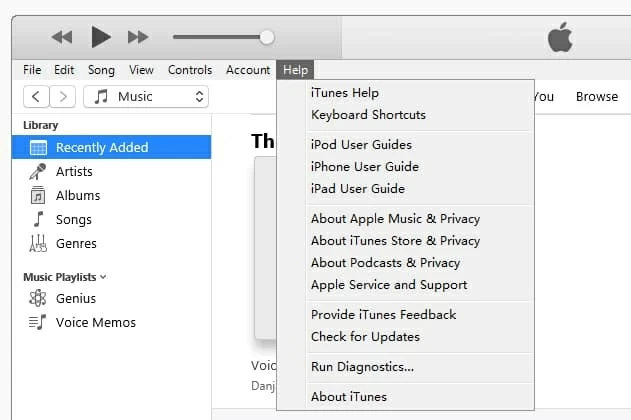631x420 pixels.
Task: Select Recently Added in Library
Action: point(111,147)
